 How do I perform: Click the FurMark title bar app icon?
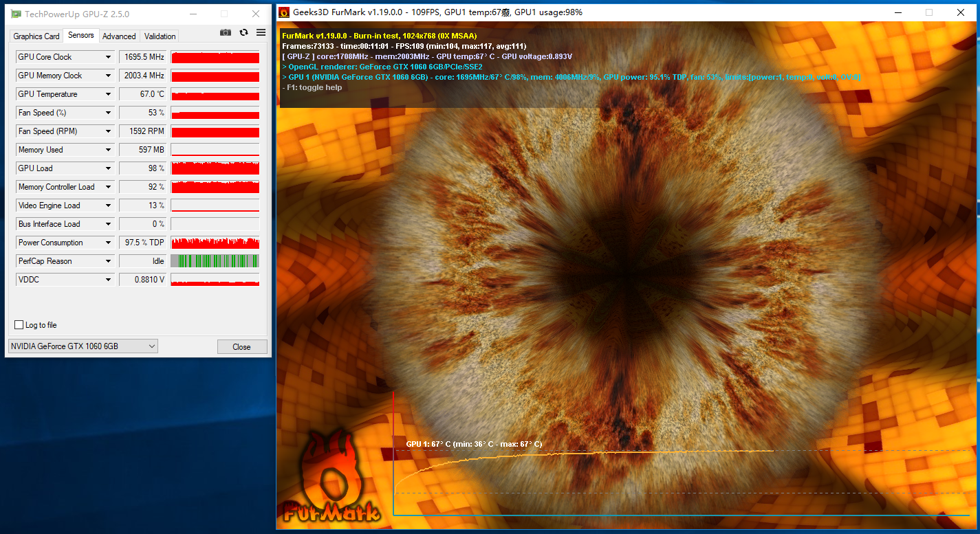[283, 12]
